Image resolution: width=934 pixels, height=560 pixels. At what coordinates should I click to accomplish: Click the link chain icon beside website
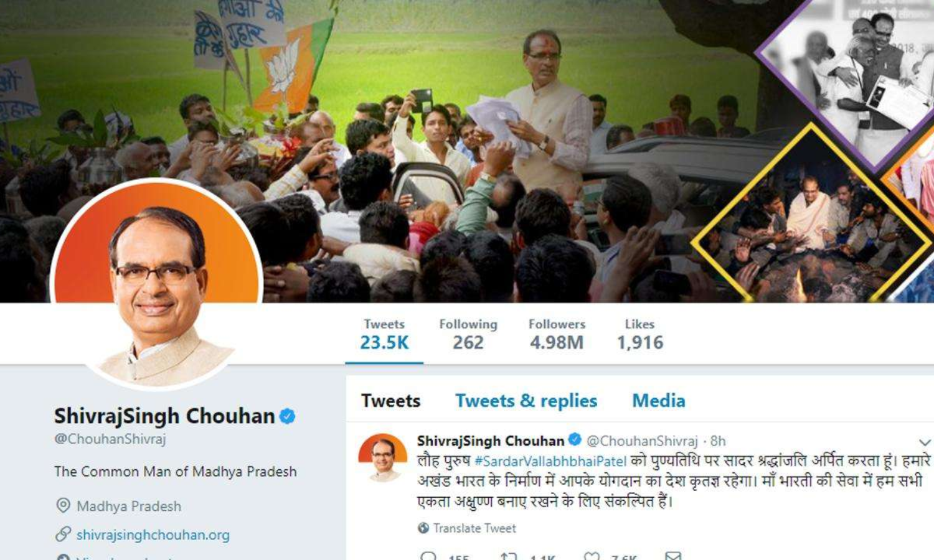[63, 534]
